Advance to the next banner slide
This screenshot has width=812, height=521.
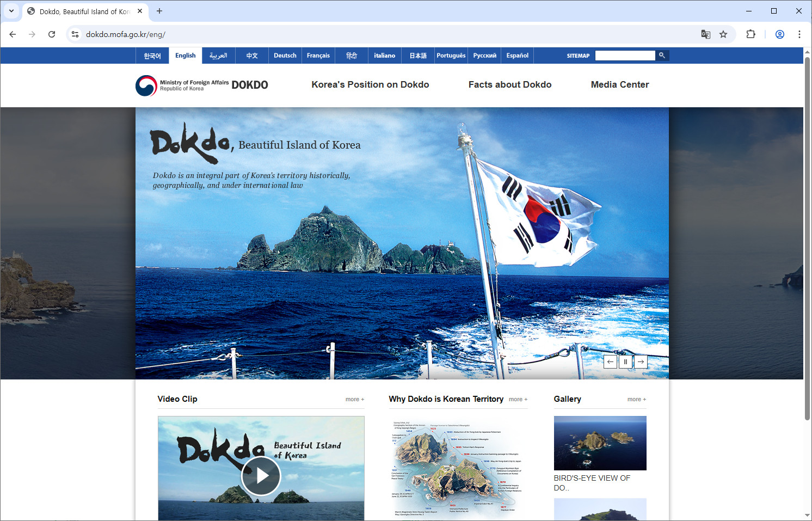click(x=641, y=361)
